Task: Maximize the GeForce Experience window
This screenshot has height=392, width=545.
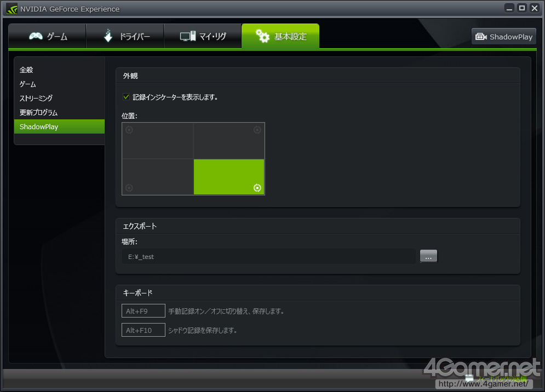Action: (x=521, y=8)
